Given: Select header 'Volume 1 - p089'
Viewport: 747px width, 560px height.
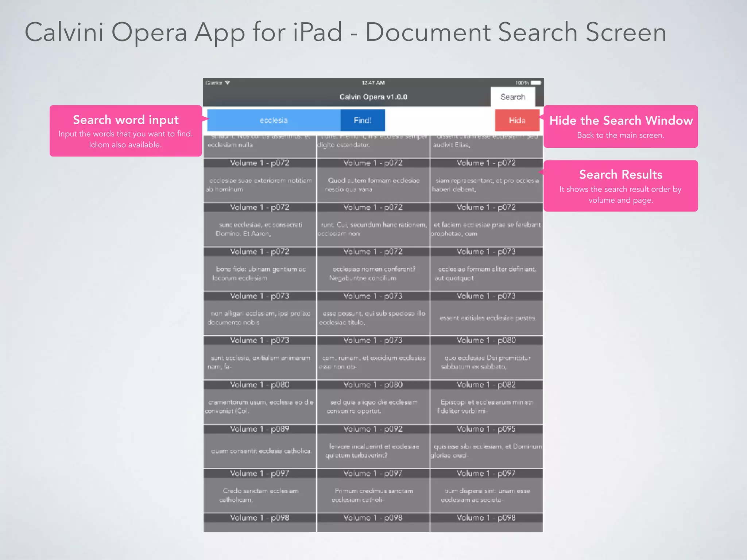Looking at the screenshot, I should point(260,429).
